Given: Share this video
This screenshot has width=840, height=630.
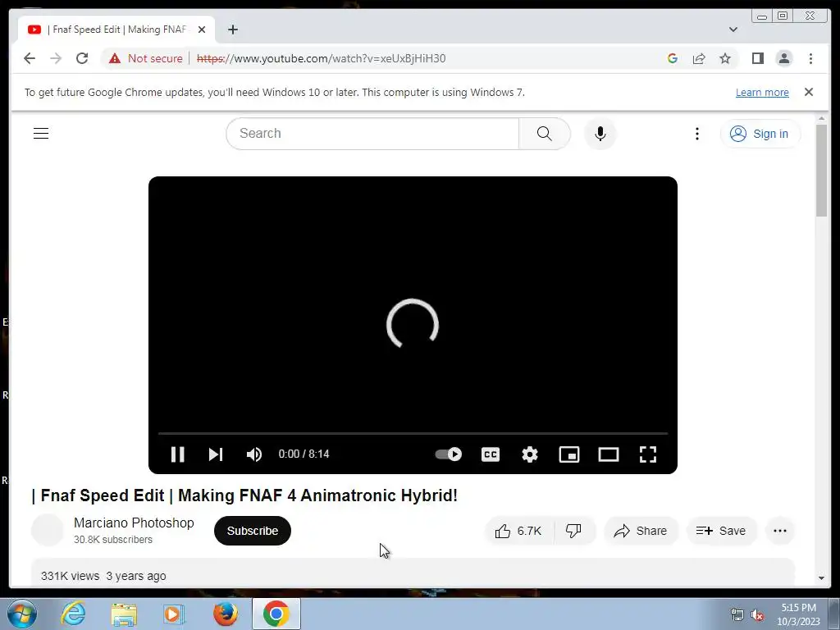Looking at the screenshot, I should click(x=641, y=531).
